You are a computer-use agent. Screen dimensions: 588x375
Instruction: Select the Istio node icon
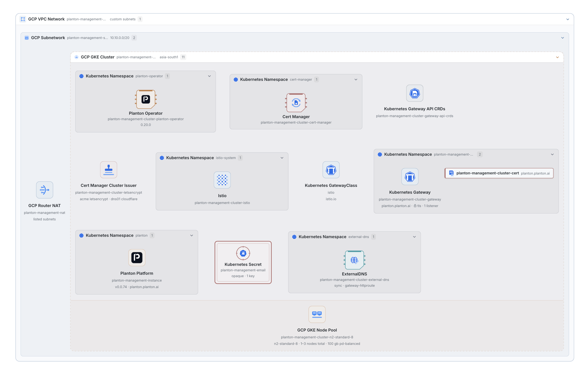pos(222,180)
